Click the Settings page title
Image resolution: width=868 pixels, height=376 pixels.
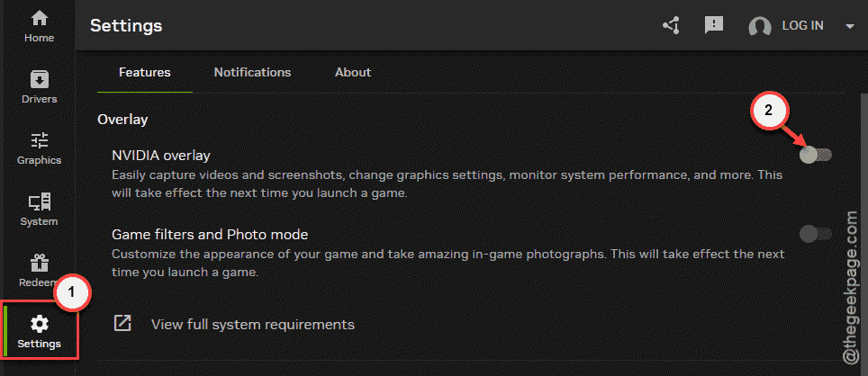click(126, 25)
